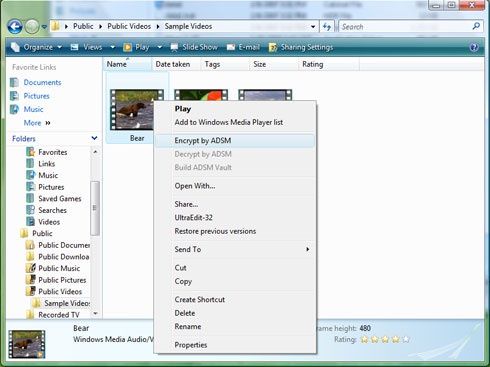
Task: Click the folder icon in address bar
Action: [x=56, y=26]
